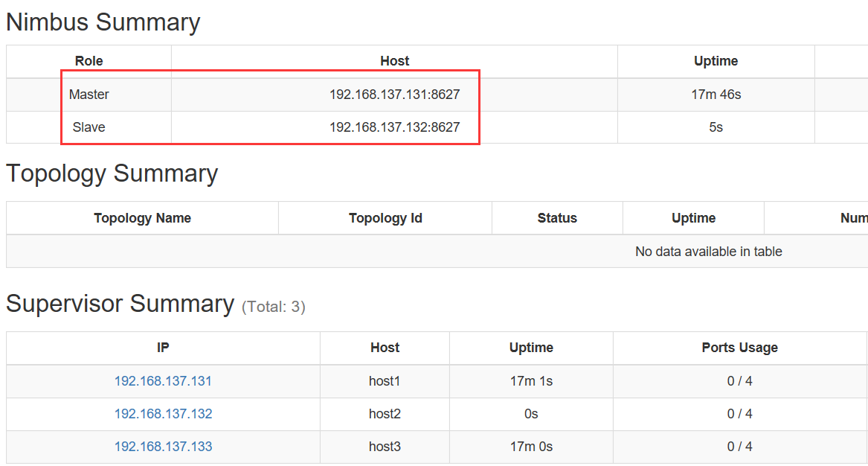This screenshot has width=868, height=466.
Task: Select the Master role cell
Action: tap(89, 95)
